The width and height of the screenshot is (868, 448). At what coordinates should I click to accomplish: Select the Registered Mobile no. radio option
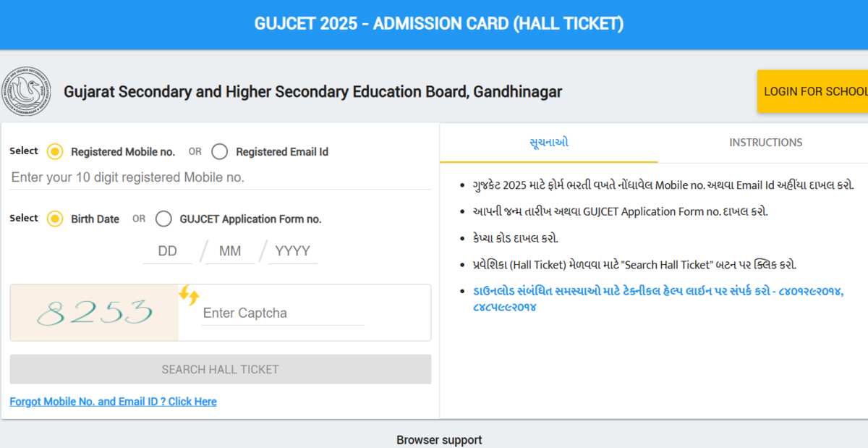coord(55,152)
